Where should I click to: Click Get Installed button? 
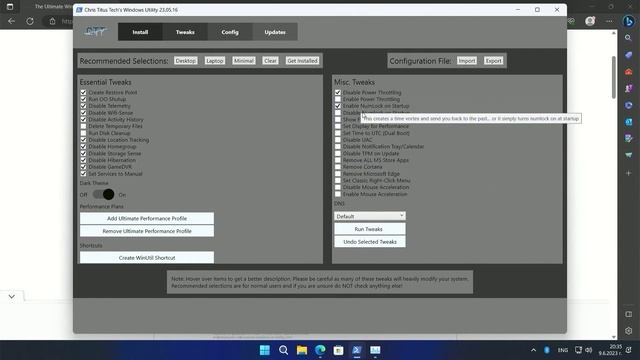(302, 60)
